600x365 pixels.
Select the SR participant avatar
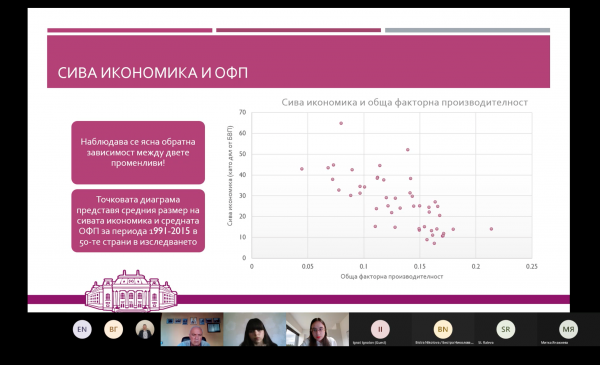[x=505, y=329]
